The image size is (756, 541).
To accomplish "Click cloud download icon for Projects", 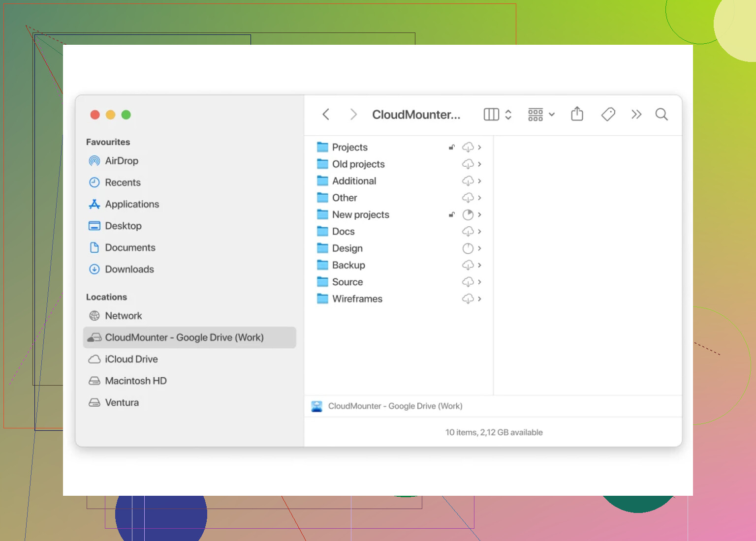I will 468,147.
